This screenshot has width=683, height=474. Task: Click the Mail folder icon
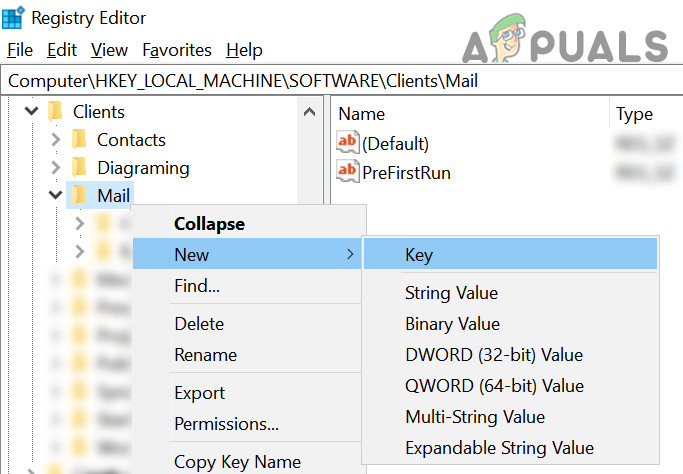pos(80,196)
